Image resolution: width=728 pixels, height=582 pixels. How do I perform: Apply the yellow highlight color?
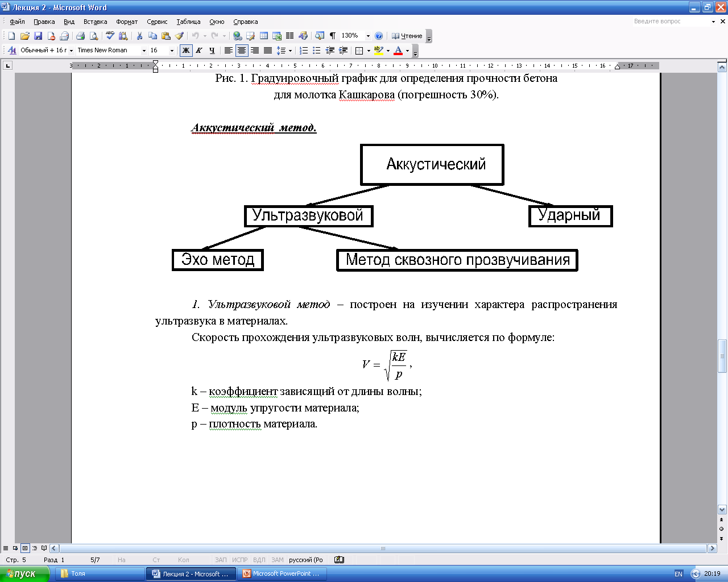point(379,51)
